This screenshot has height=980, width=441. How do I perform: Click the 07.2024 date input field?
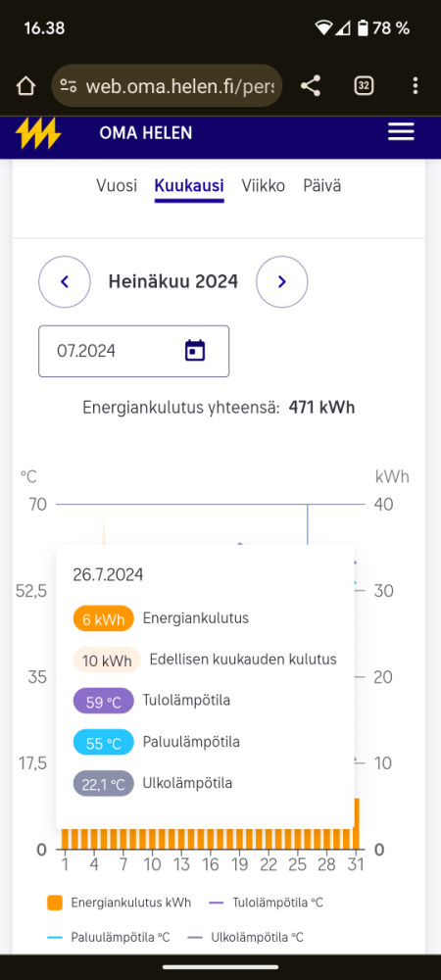[133, 351]
